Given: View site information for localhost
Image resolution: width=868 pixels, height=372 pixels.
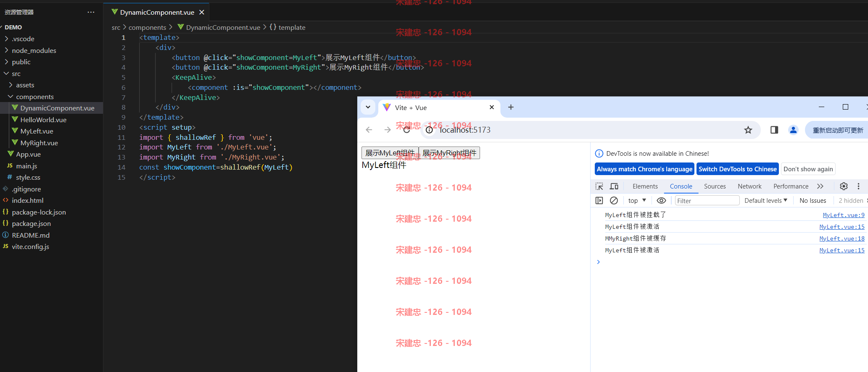Looking at the screenshot, I should tap(429, 130).
